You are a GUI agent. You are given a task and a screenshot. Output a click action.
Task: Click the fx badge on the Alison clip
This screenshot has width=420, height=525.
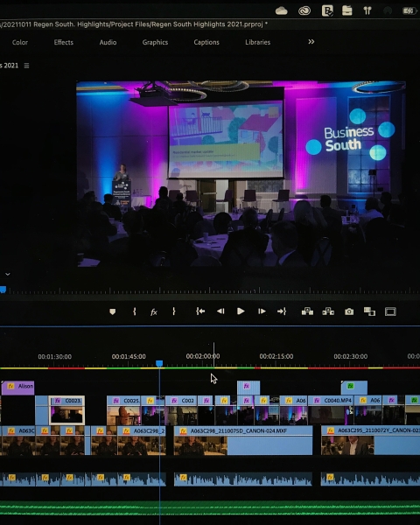click(x=10, y=386)
